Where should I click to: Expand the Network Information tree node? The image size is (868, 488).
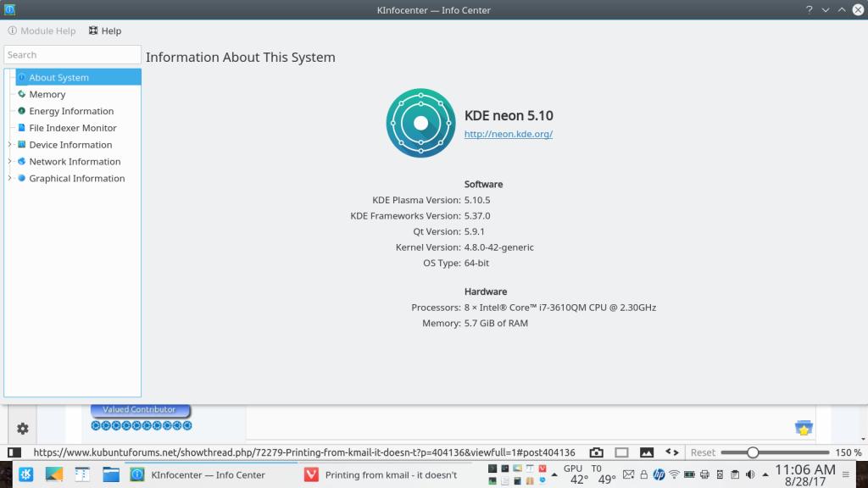(x=9, y=162)
